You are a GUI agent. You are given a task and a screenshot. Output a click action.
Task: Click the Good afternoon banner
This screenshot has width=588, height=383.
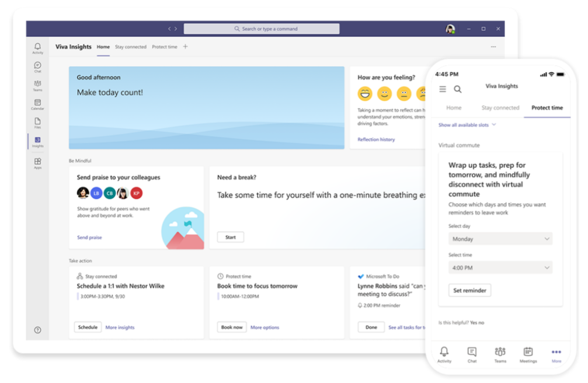(x=206, y=107)
